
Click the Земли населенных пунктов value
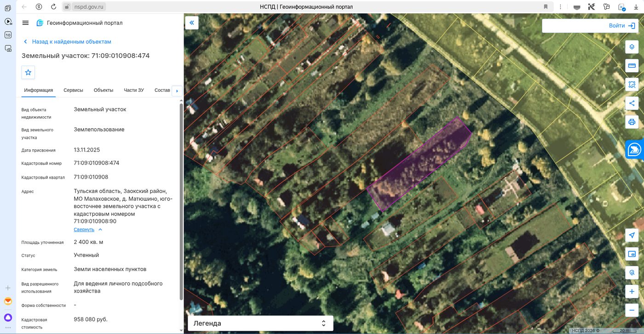[110, 269]
